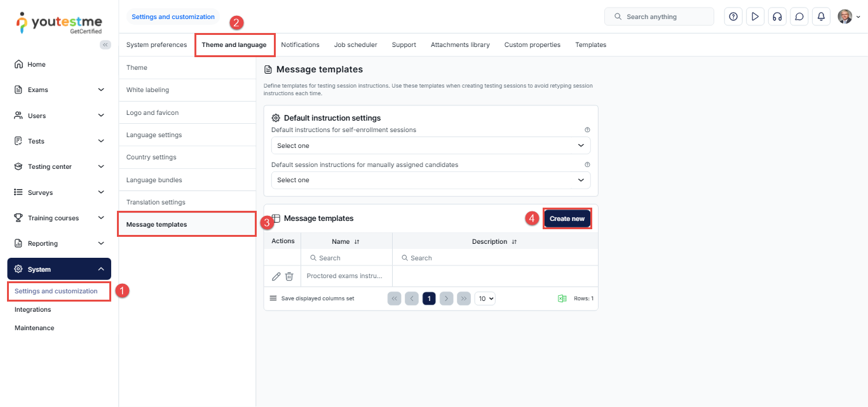
Task: Click Save displayed columns set
Action: (312, 298)
